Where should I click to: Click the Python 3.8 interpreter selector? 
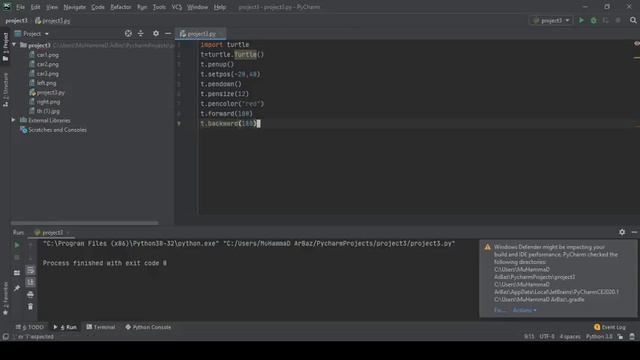pyautogui.click(x=599, y=337)
